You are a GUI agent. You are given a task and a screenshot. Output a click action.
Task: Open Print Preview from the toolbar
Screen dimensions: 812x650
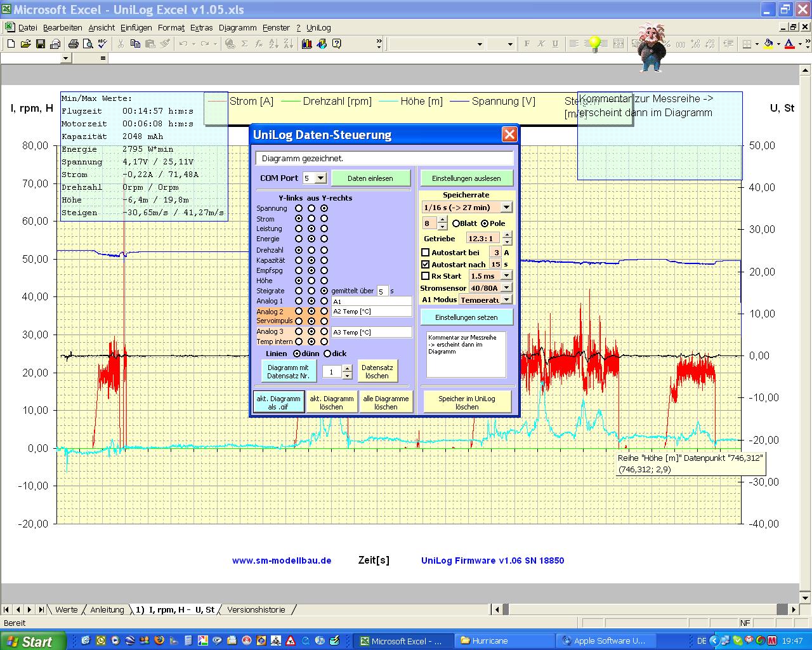point(88,44)
